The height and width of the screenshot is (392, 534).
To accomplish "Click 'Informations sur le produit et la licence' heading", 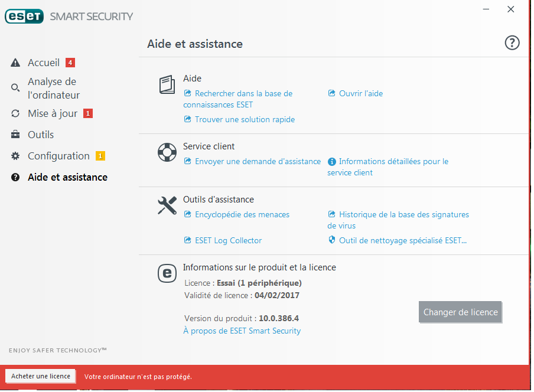I will tap(259, 267).
